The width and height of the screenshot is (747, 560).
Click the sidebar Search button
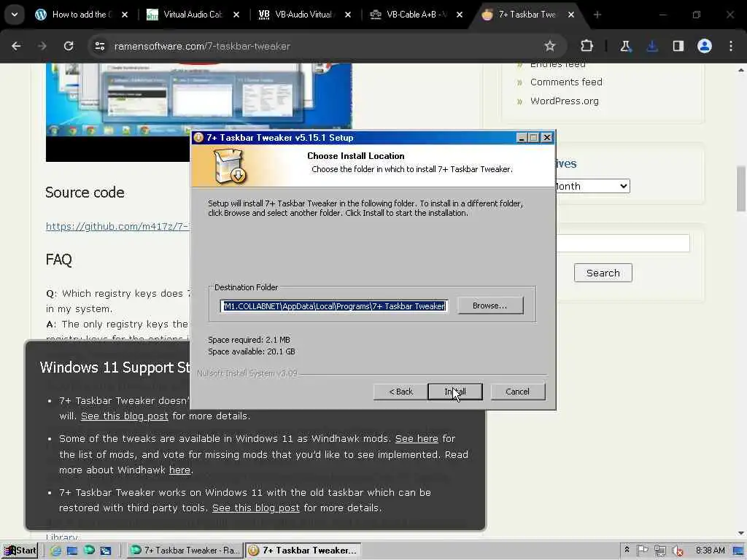(603, 273)
